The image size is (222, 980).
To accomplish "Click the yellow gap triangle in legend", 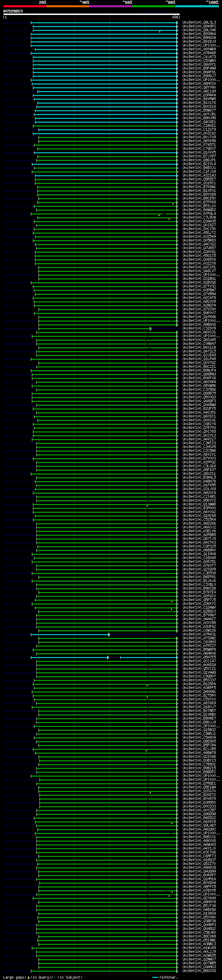I will tap(28, 977).
